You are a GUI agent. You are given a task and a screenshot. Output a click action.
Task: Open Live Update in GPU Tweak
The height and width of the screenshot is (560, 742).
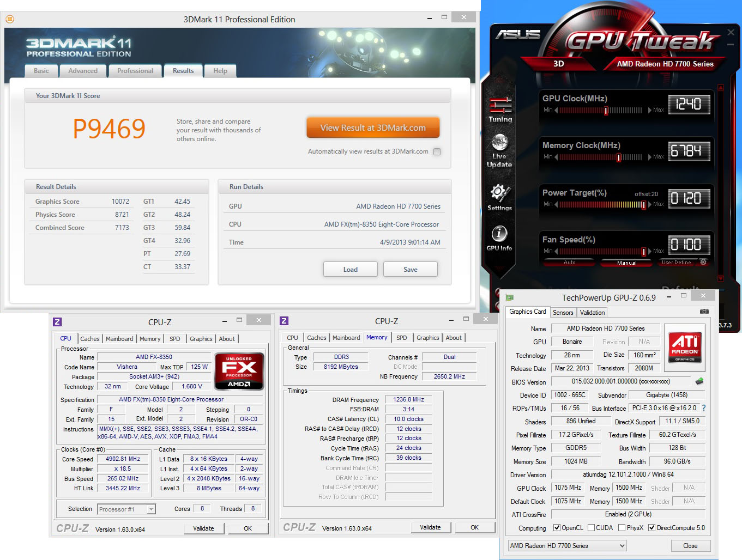coord(499,150)
